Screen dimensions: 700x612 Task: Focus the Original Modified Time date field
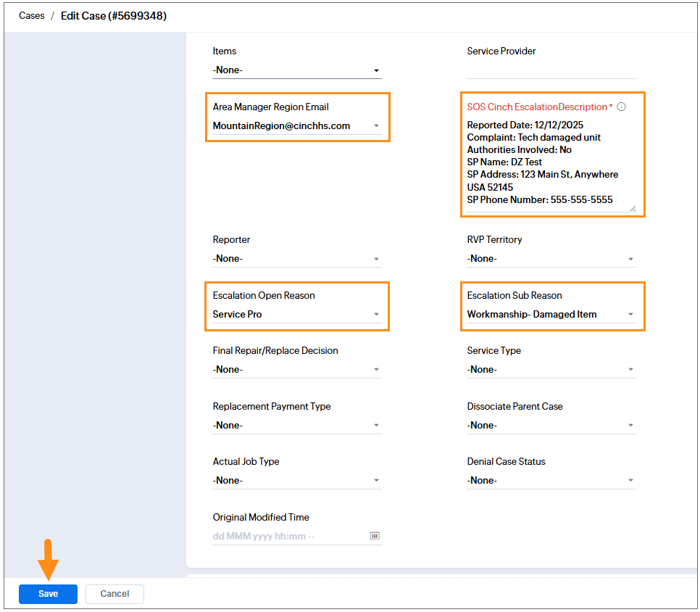pyautogui.click(x=286, y=537)
